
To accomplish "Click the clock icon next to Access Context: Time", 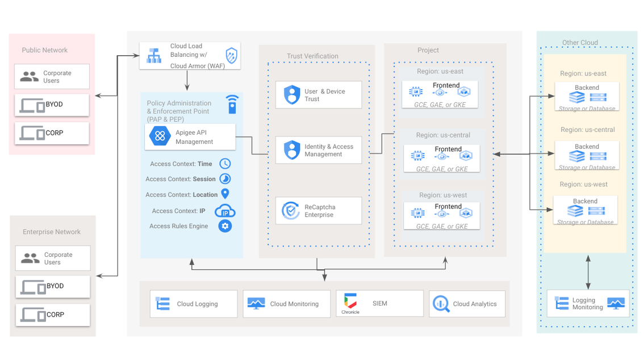I will tap(225, 164).
